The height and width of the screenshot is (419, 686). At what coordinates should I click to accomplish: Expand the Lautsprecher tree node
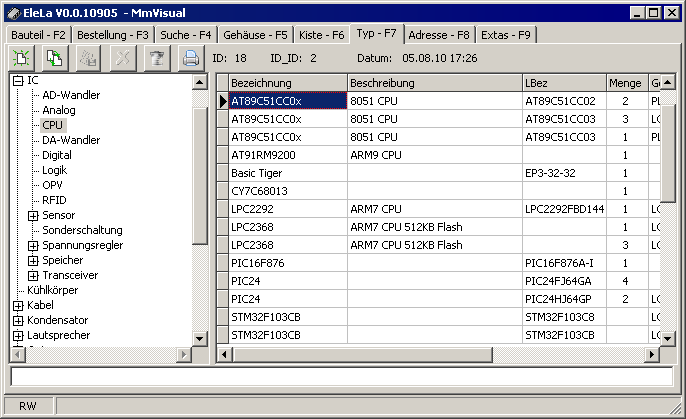point(18,335)
